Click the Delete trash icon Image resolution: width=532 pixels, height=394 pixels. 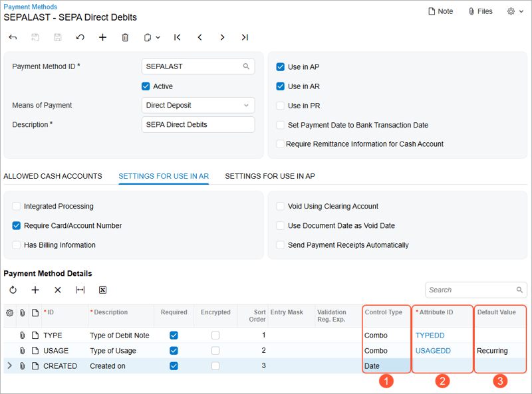coord(125,37)
